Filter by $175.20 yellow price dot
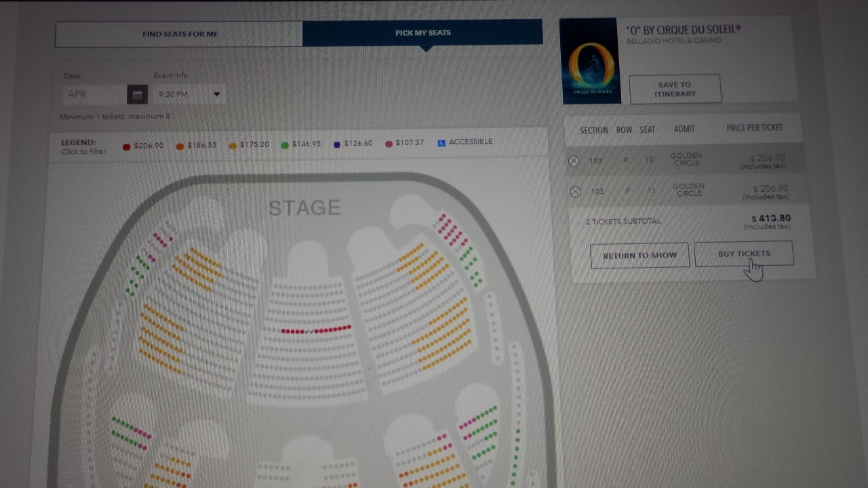 point(233,146)
